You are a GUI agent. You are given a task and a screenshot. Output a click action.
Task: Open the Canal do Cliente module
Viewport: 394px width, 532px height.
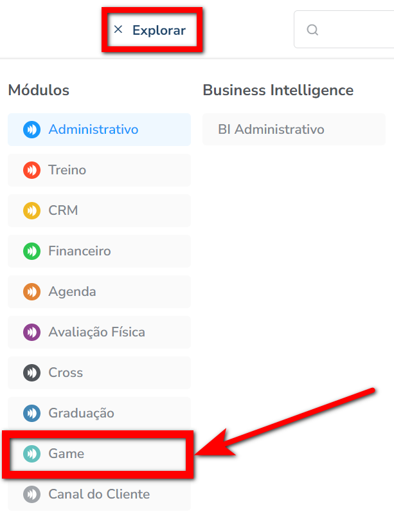tap(99, 495)
